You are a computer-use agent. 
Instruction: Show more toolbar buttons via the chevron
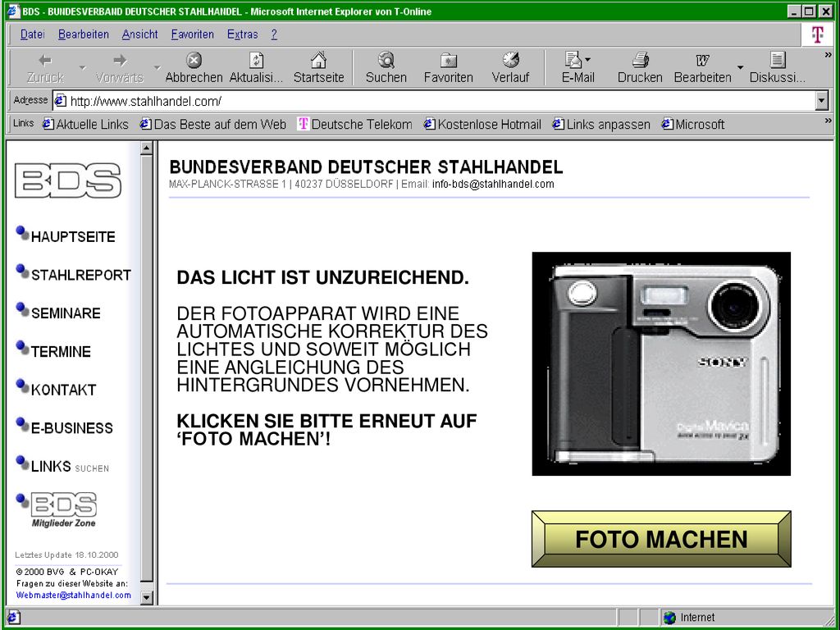(x=829, y=55)
